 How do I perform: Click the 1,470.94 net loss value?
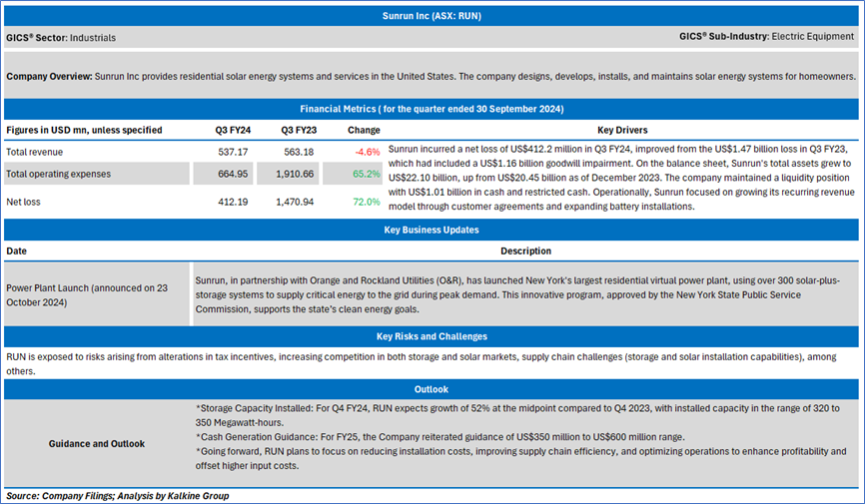click(295, 202)
